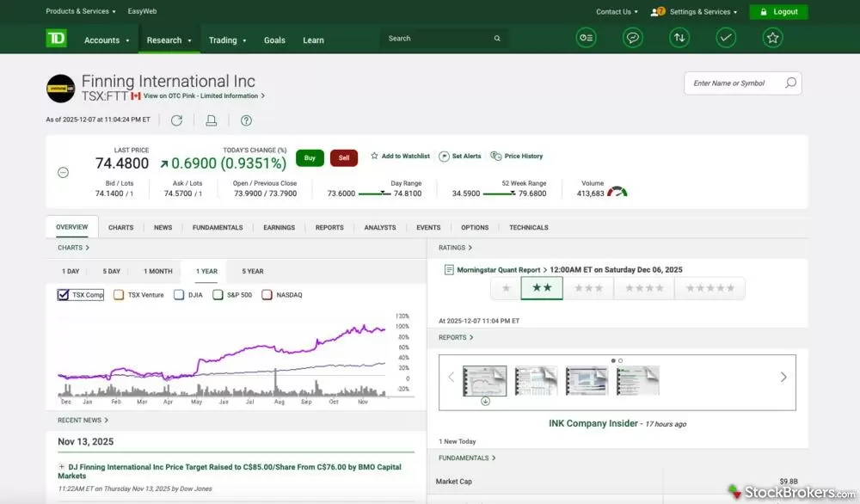860x504 pixels.
Task: Click the two-star Morningstar rating control
Action: [x=542, y=288]
